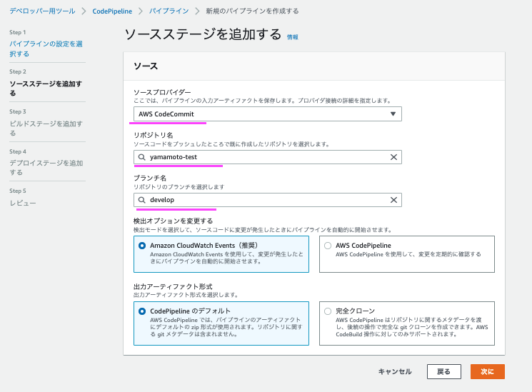The image size is (532, 392).
Task: Select Step 3 ビルドステージを追加する in sidebar
Action: click(x=46, y=129)
